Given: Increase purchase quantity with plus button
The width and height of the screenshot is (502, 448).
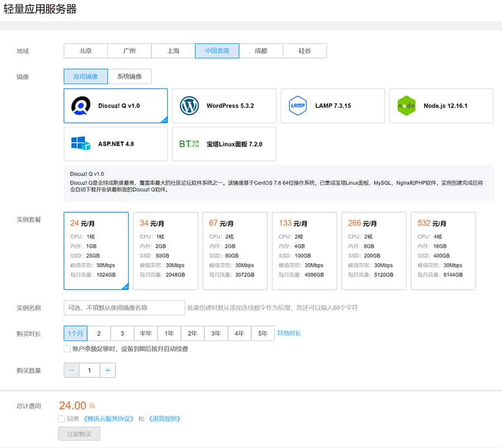Looking at the screenshot, I should tap(108, 371).
